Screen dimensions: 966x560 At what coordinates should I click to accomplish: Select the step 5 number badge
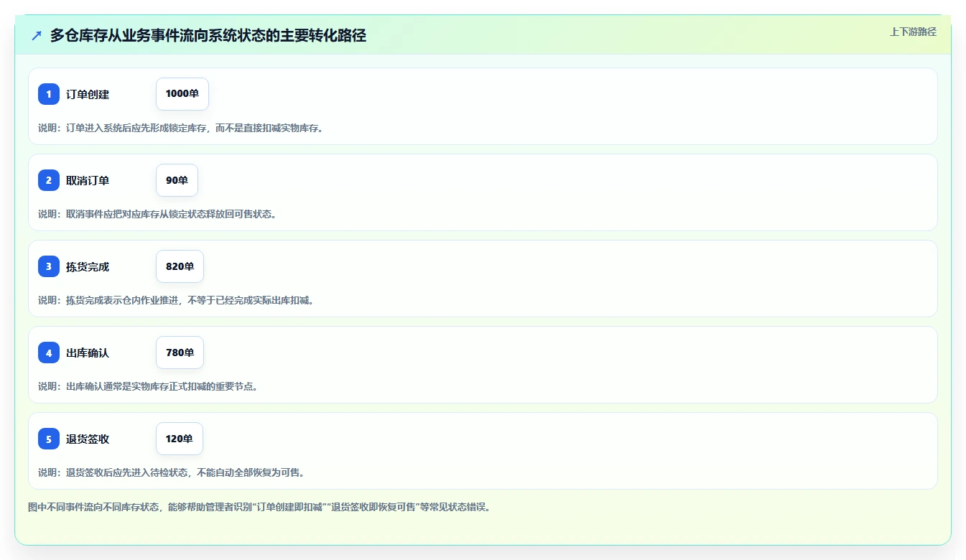(x=49, y=439)
